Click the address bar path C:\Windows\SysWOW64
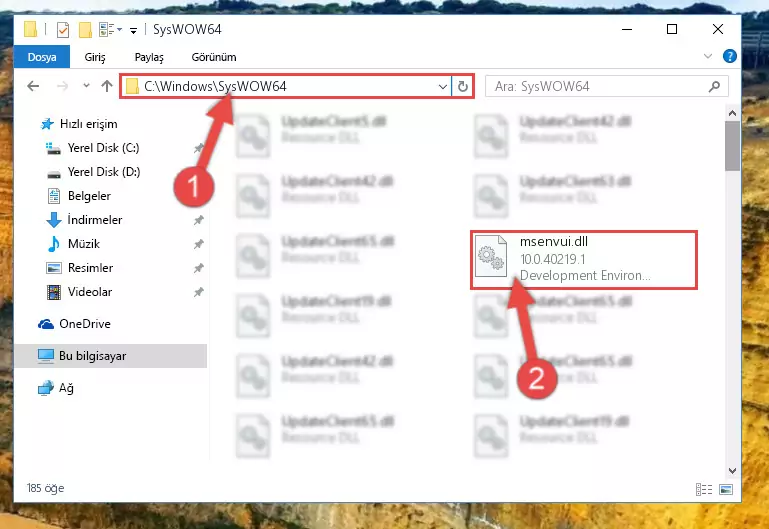Viewport: 769px width, 529px height. [x=215, y=86]
